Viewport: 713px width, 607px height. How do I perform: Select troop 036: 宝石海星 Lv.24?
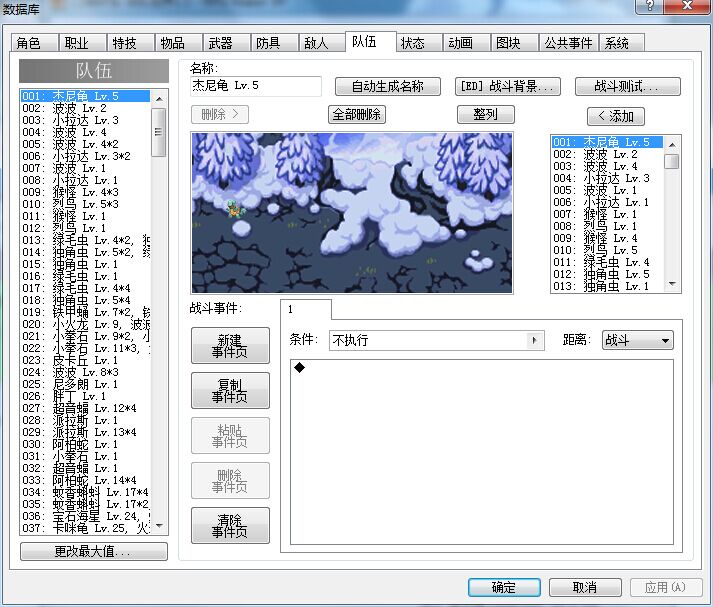pos(85,516)
